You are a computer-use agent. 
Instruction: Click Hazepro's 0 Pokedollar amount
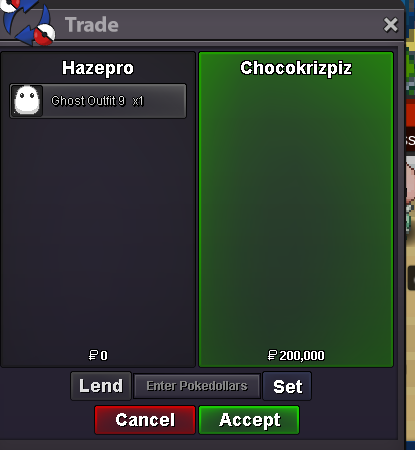tap(104, 356)
